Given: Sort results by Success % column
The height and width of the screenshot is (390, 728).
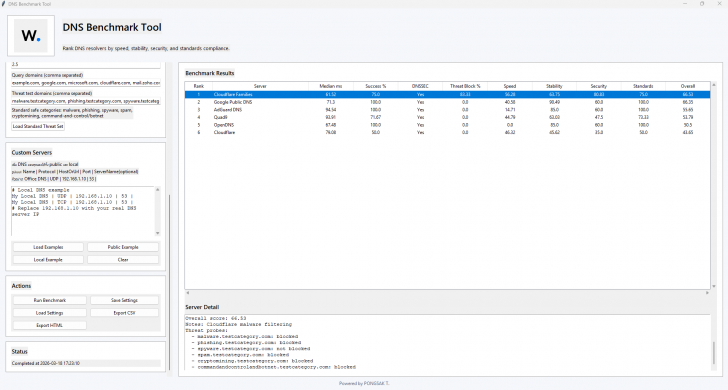Looking at the screenshot, I should (376, 86).
